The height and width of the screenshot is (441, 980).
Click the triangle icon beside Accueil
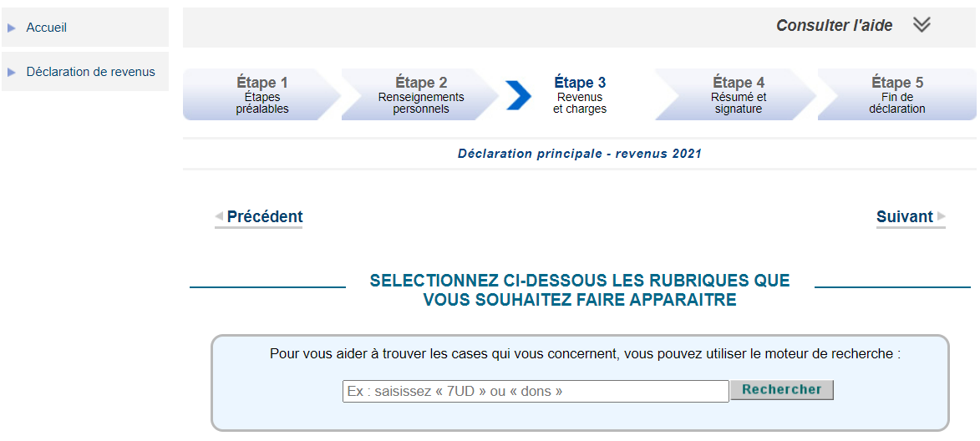click(11, 28)
